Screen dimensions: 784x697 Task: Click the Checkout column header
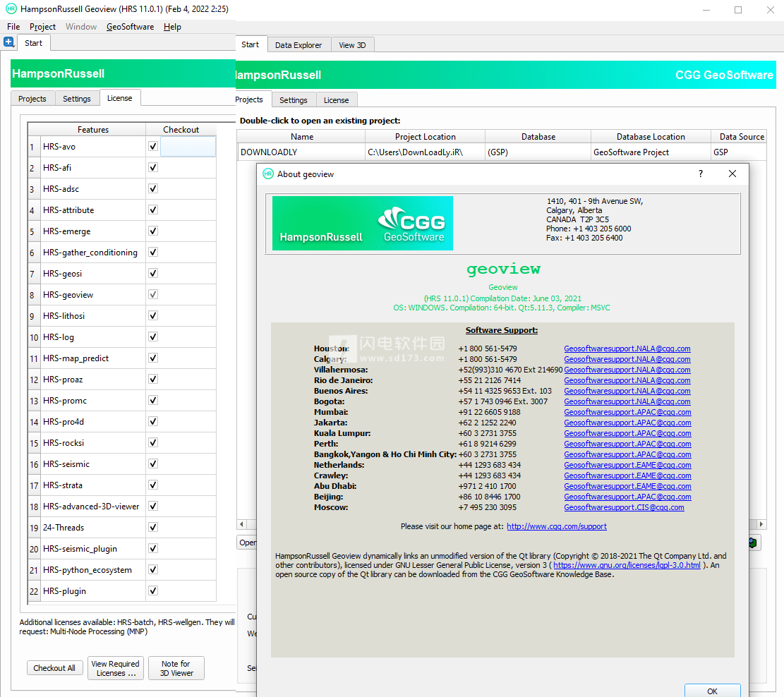point(181,130)
